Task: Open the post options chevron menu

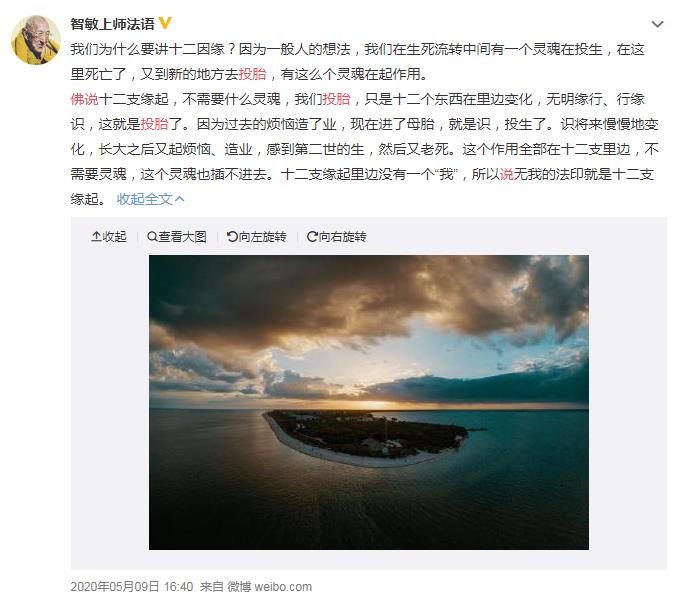Action: point(657,24)
